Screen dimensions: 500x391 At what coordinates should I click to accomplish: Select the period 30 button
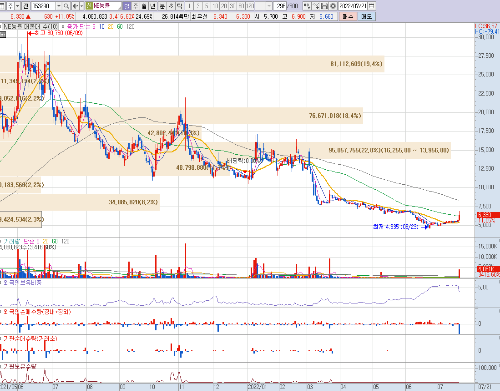tap(232, 6)
